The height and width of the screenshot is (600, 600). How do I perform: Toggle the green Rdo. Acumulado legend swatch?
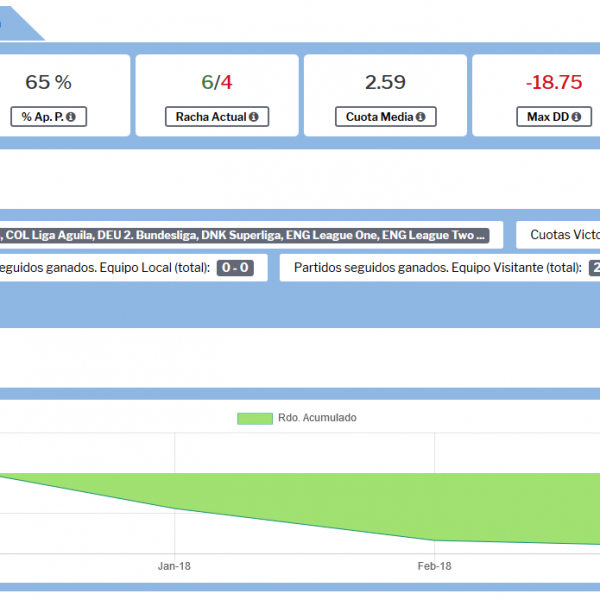tap(255, 418)
